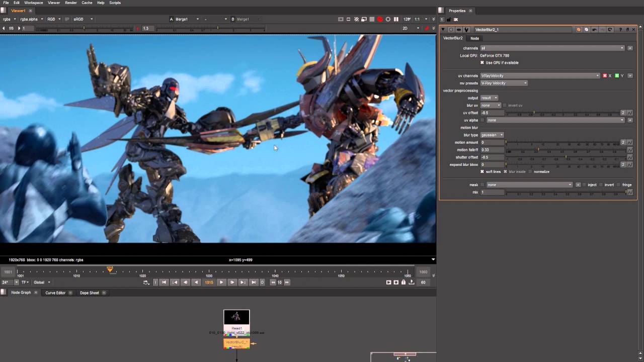Screen dimensions: 644x362
Task: Toggle the soft lines checkbox
Action: coord(482,172)
